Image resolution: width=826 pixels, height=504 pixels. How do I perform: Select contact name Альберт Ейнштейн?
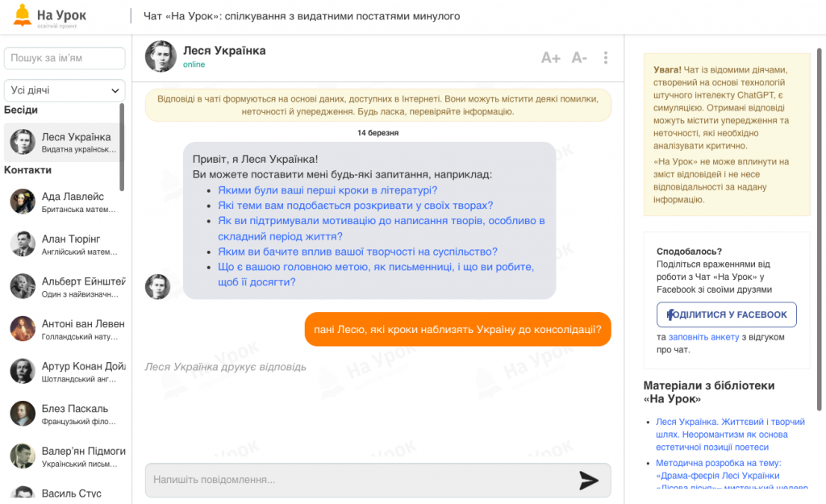click(x=83, y=281)
